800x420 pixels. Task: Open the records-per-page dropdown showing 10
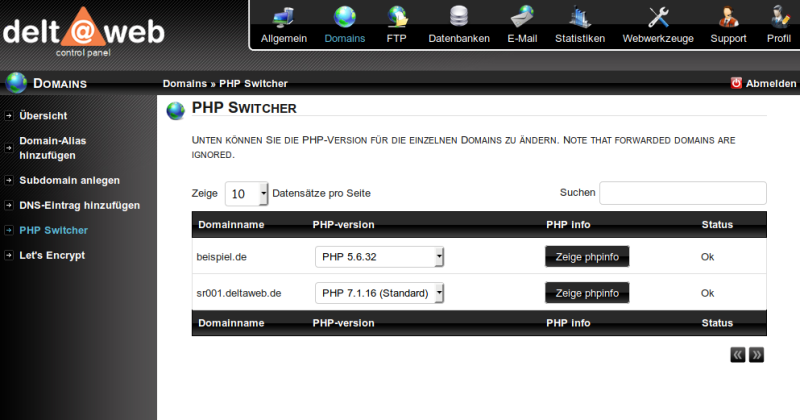coord(246,194)
